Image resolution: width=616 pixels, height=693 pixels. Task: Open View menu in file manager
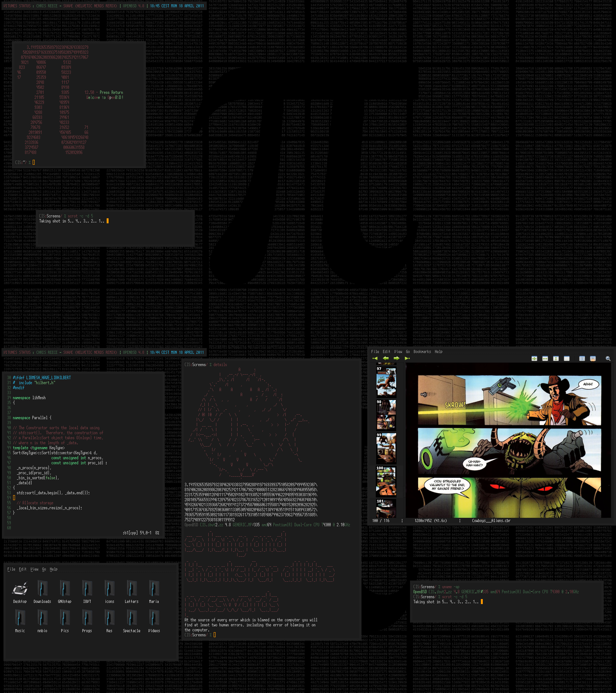click(34, 569)
